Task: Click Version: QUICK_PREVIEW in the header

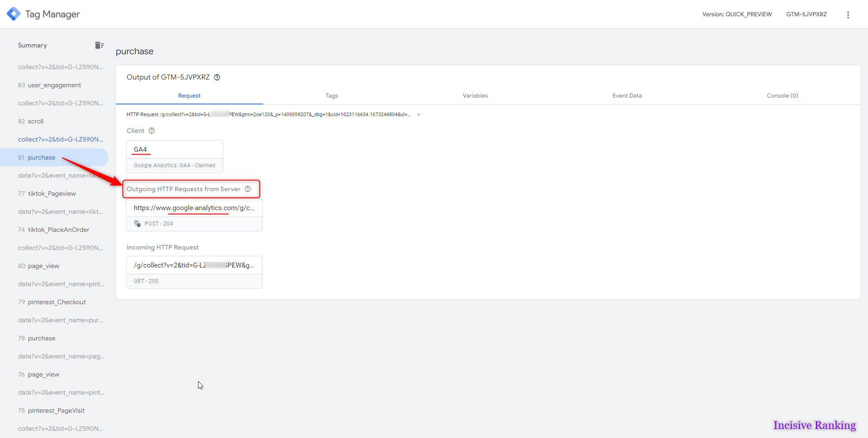Action: pos(737,14)
